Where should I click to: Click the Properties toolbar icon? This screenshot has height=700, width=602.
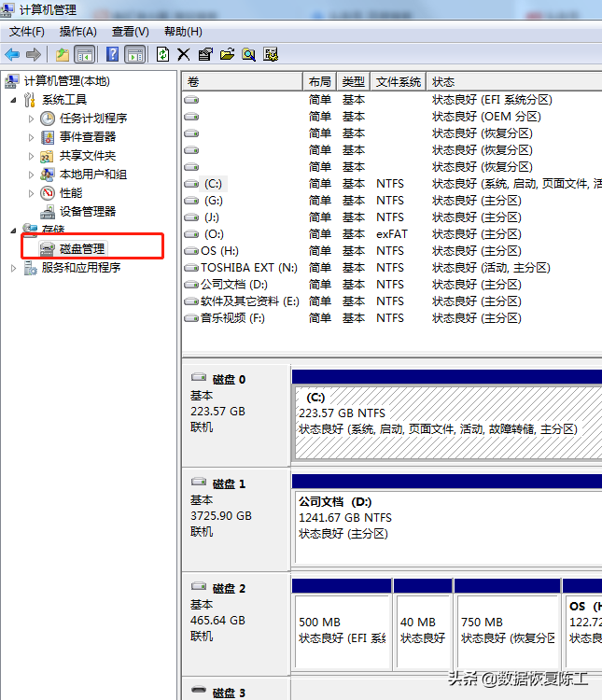pos(205,54)
